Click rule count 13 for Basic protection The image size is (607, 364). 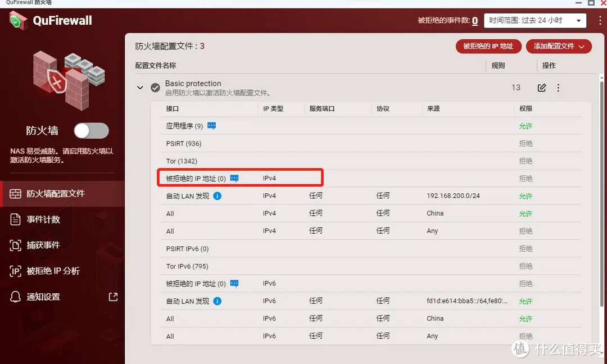click(516, 88)
